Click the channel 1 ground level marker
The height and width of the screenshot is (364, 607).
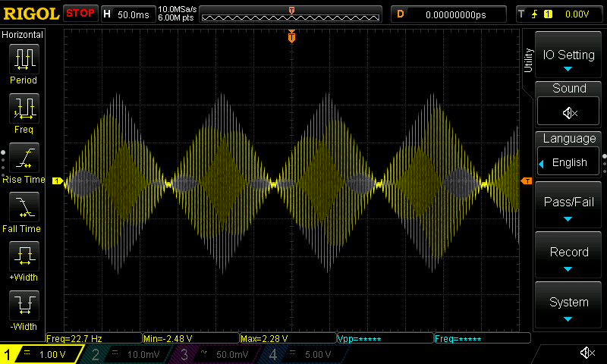[x=58, y=180]
